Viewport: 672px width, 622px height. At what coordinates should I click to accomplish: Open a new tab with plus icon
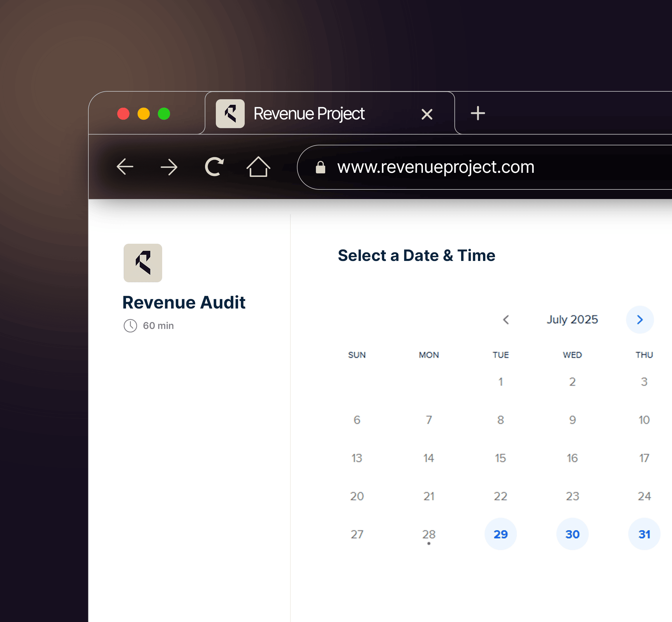(x=477, y=114)
